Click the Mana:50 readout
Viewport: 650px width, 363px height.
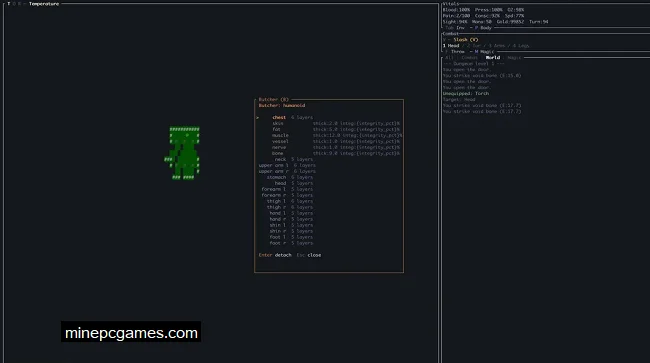click(482, 22)
